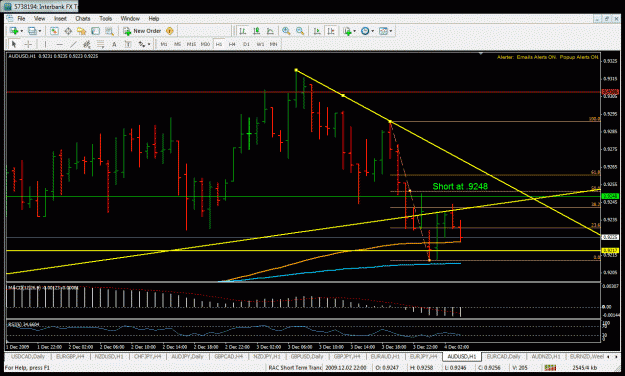This screenshot has width=625, height=376.
Task: Select the Text 'A' tool
Action: [114, 44]
